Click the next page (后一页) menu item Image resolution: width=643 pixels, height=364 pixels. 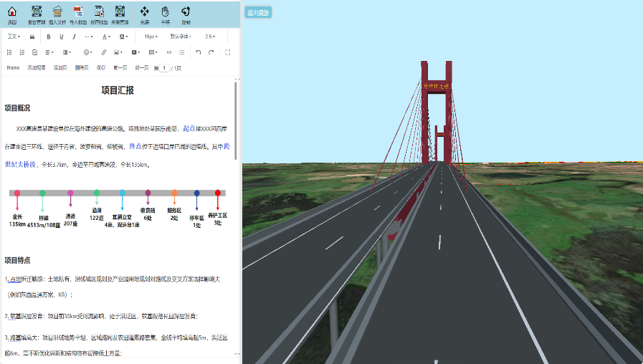pos(141,68)
